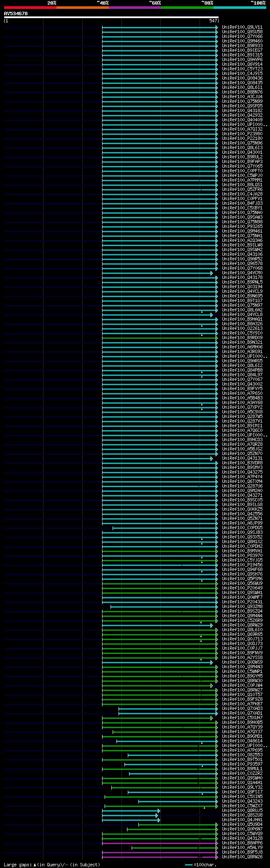This screenshot has width=270, height=868.
Task: Open hit UniRef100_B9T1G7
Action: 242,300
